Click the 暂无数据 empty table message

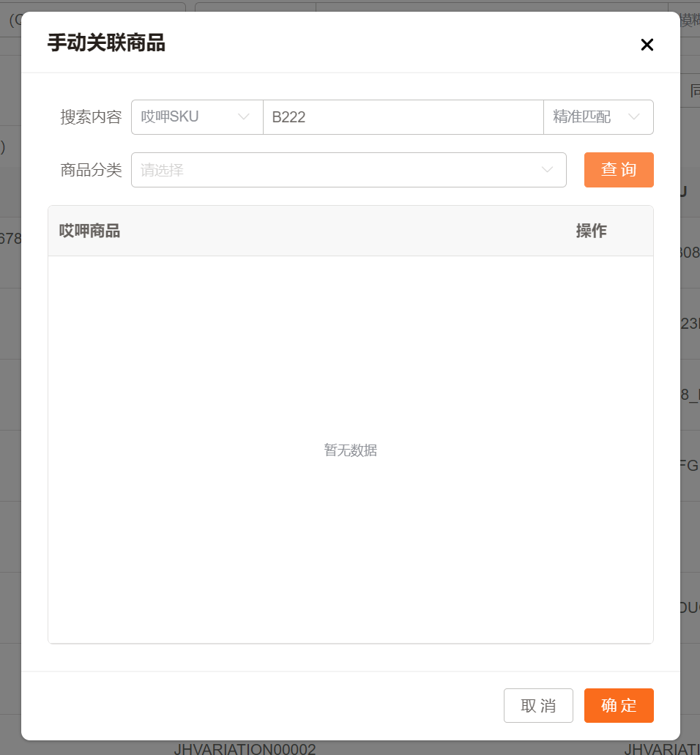[351, 450]
